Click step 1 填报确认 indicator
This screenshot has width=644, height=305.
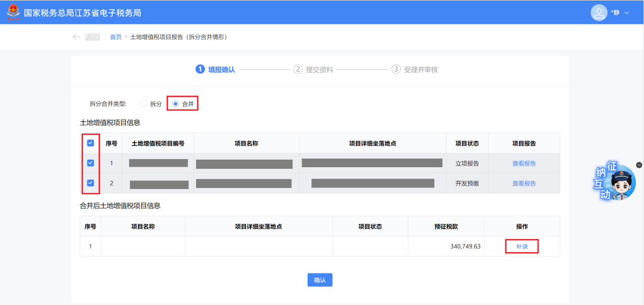pyautogui.click(x=216, y=70)
